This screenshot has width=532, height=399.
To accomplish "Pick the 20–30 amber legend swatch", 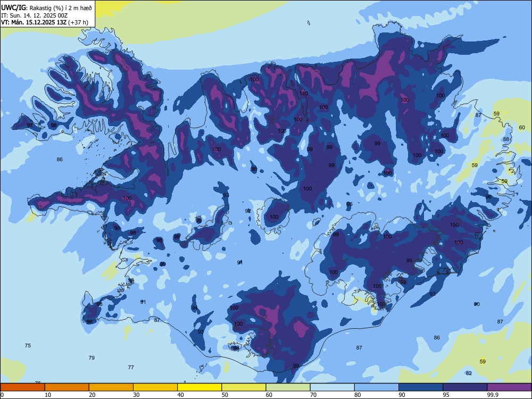I will 111,387.
